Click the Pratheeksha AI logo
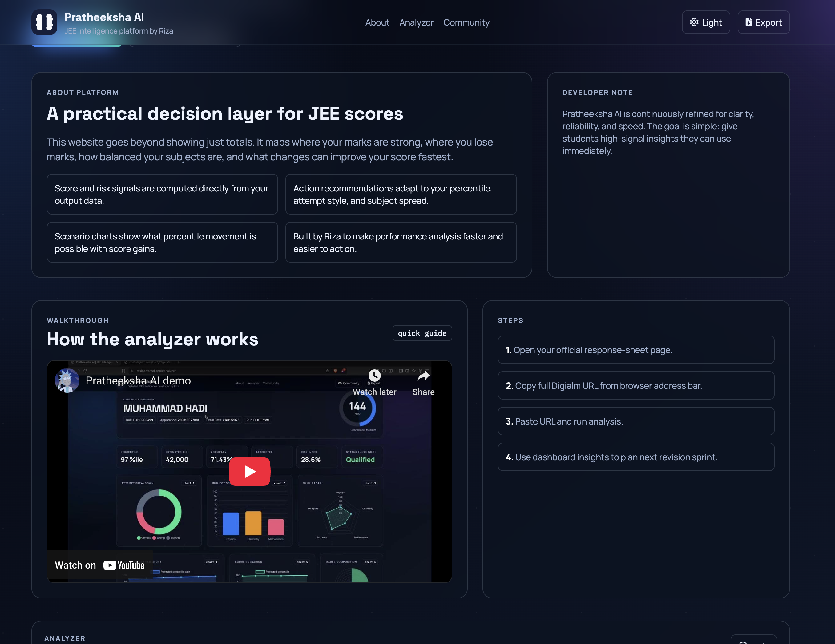835x644 pixels. (44, 22)
